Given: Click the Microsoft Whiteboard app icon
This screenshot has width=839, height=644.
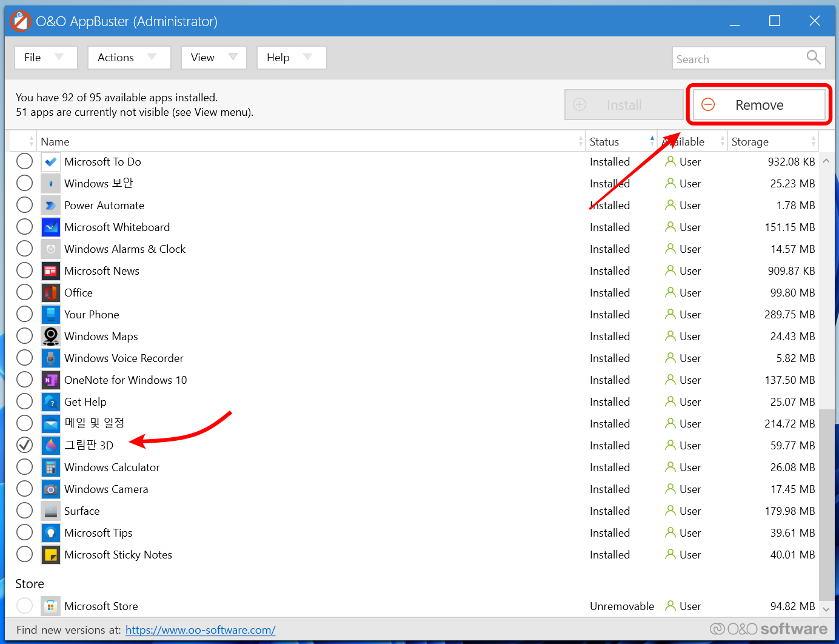Looking at the screenshot, I should click(51, 227).
